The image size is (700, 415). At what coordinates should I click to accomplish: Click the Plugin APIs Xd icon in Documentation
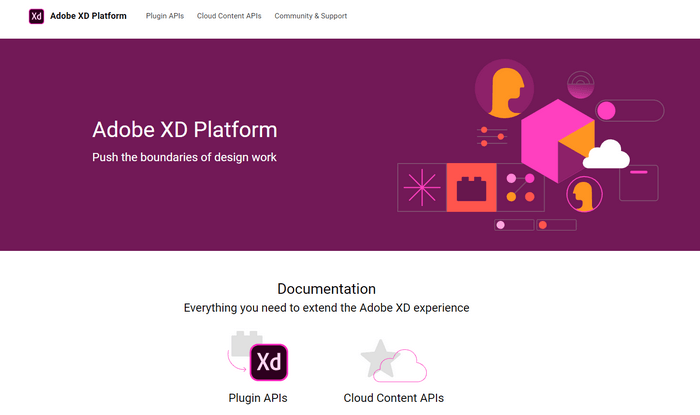point(258,356)
